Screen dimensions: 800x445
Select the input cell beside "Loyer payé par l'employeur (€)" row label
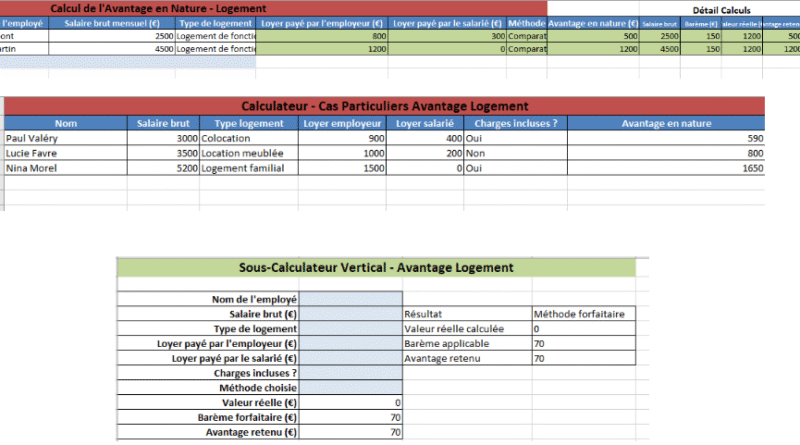(x=350, y=343)
